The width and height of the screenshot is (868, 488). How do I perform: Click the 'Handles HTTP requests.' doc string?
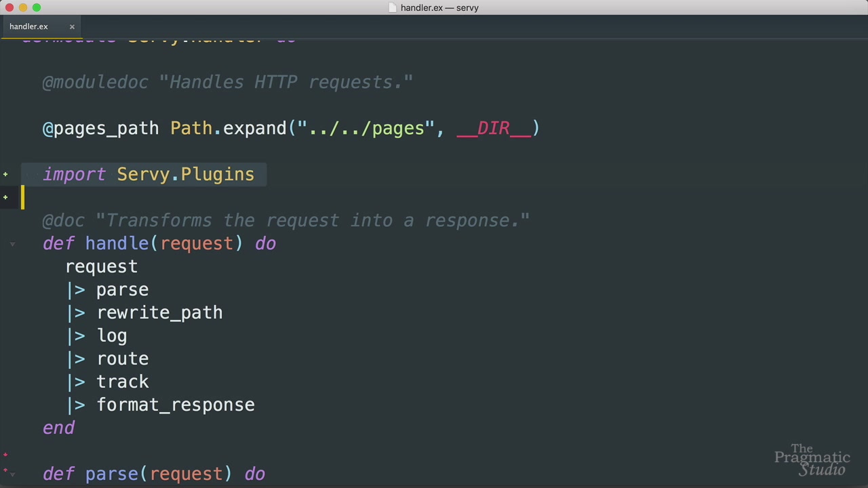285,82
